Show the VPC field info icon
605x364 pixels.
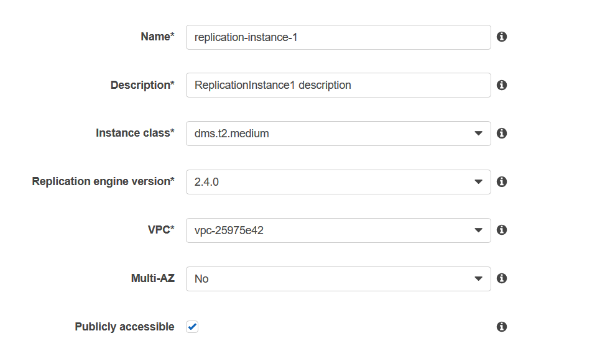tap(502, 230)
